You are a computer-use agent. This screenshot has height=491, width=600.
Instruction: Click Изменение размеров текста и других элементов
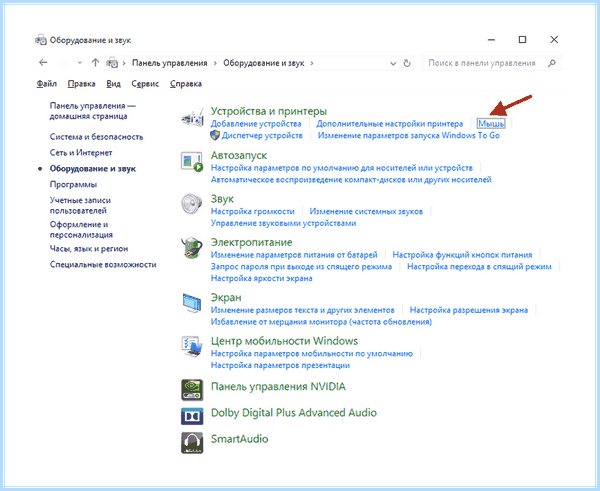(x=302, y=310)
